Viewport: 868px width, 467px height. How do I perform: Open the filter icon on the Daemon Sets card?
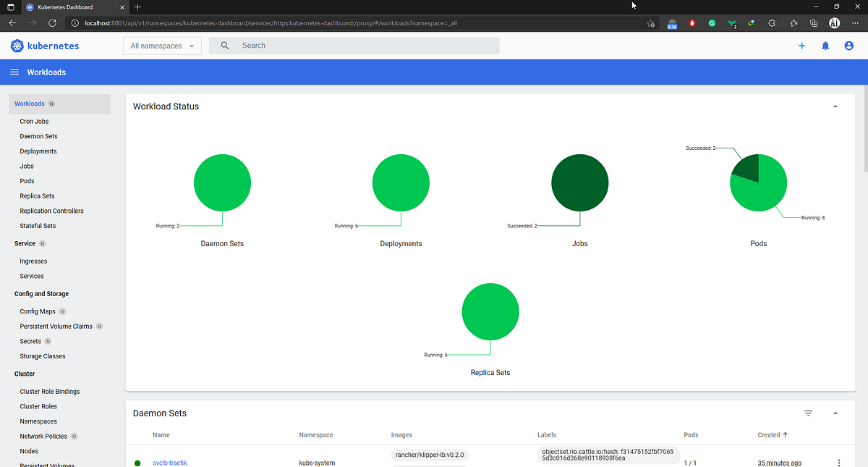tap(808, 413)
